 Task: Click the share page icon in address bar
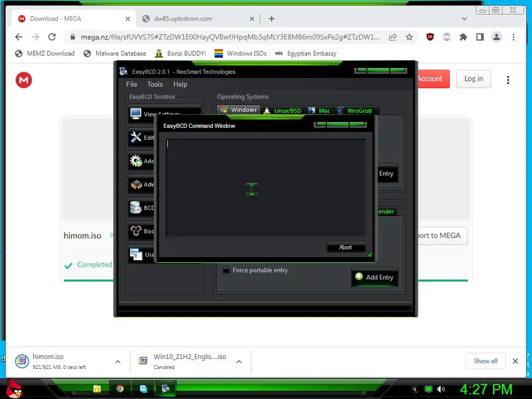(x=393, y=37)
